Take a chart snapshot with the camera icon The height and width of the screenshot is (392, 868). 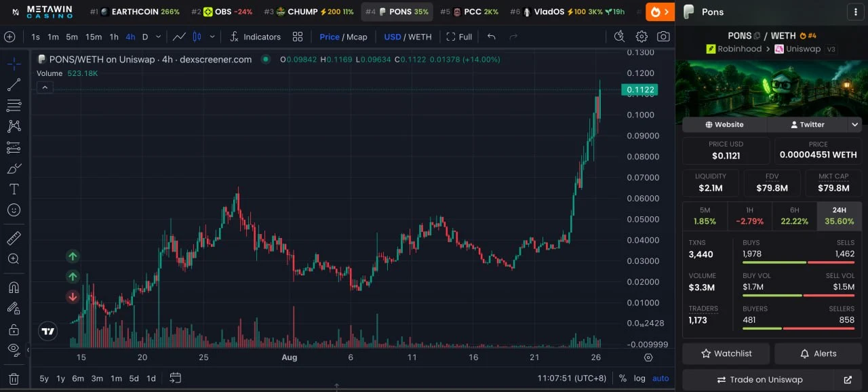tap(663, 37)
